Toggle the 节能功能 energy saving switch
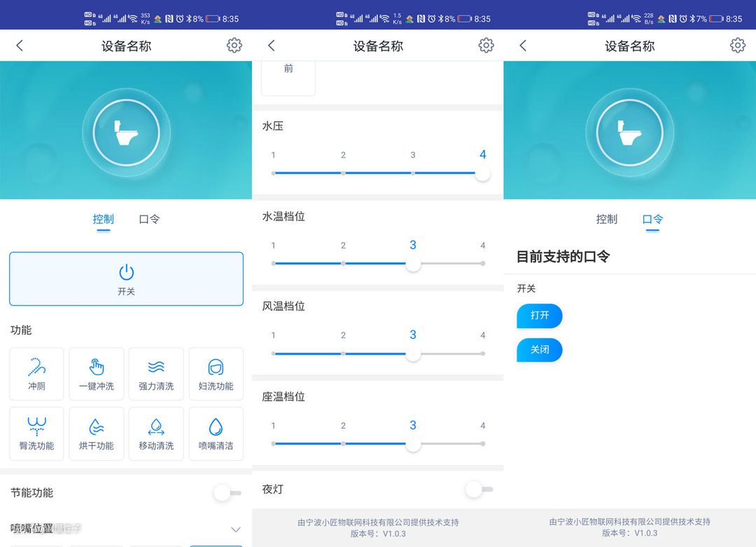 pyautogui.click(x=227, y=493)
